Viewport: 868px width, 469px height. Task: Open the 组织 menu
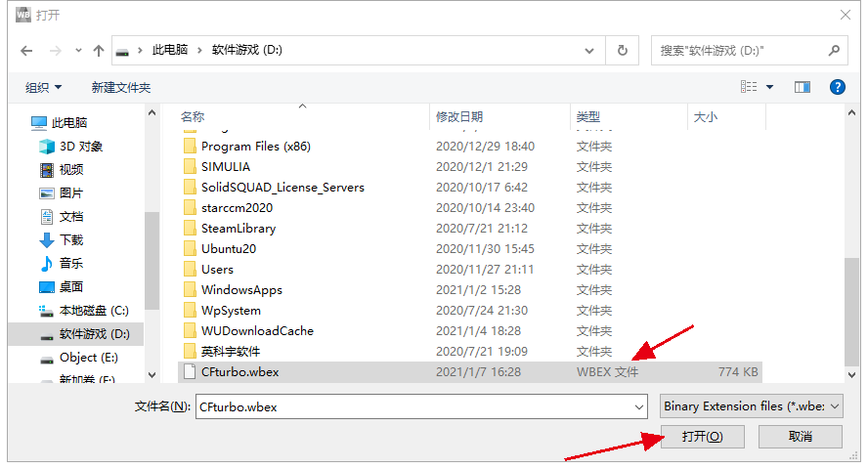43,87
